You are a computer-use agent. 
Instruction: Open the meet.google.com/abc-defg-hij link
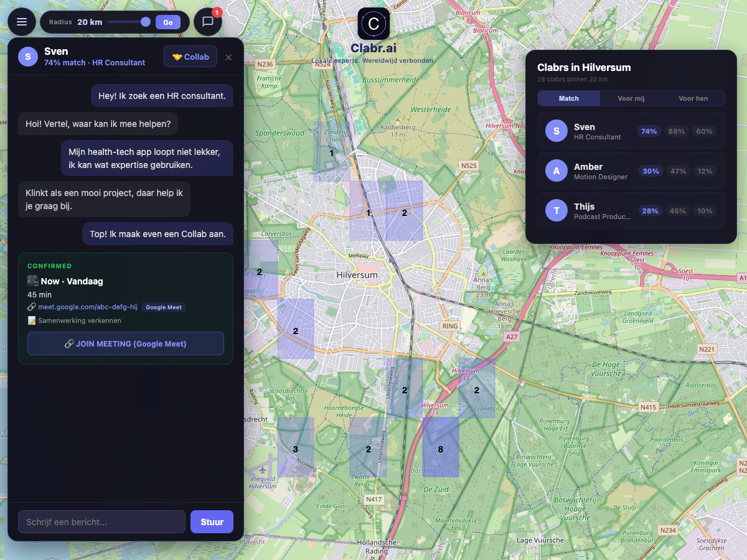click(87, 307)
